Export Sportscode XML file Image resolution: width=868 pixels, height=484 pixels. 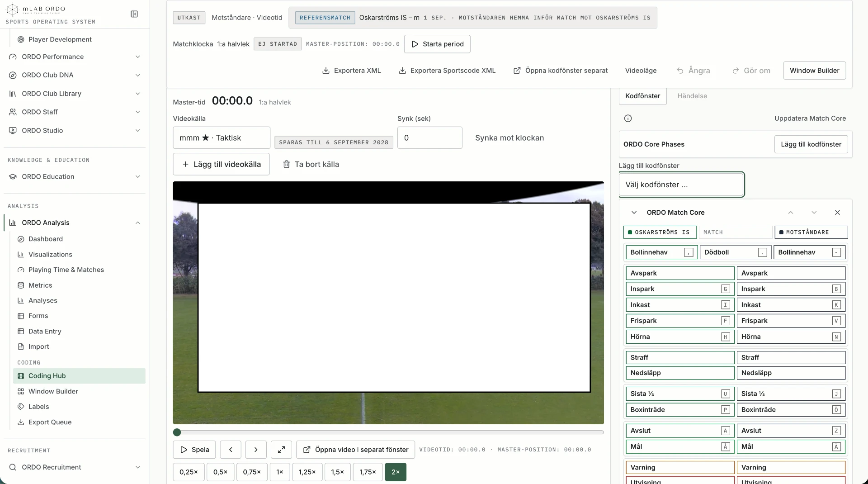[447, 71]
